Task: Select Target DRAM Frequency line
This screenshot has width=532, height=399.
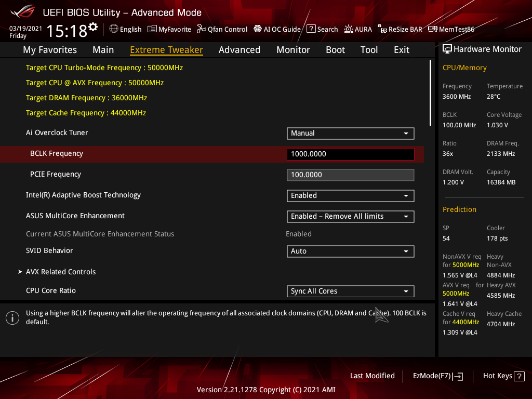Action: [x=87, y=98]
